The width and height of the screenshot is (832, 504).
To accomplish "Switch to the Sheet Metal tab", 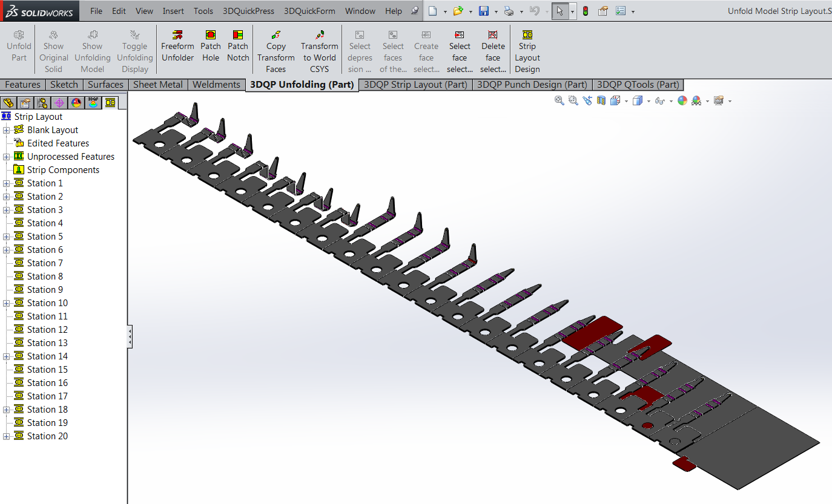I will (x=157, y=85).
